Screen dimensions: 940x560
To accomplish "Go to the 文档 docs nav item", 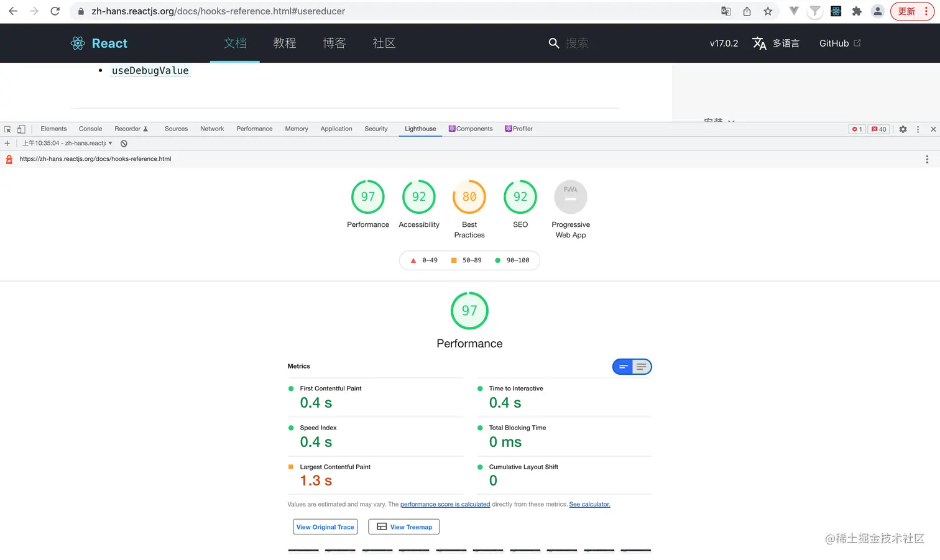I will (235, 43).
